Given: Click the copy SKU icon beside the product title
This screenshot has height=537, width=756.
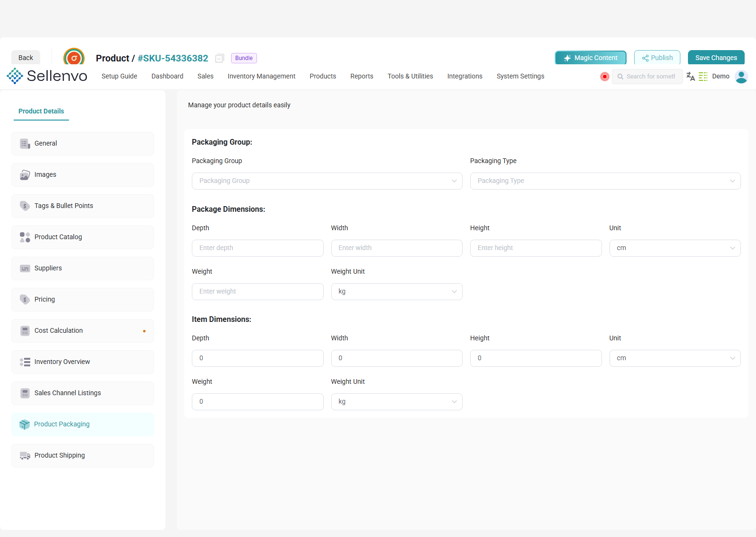Looking at the screenshot, I should pos(220,58).
